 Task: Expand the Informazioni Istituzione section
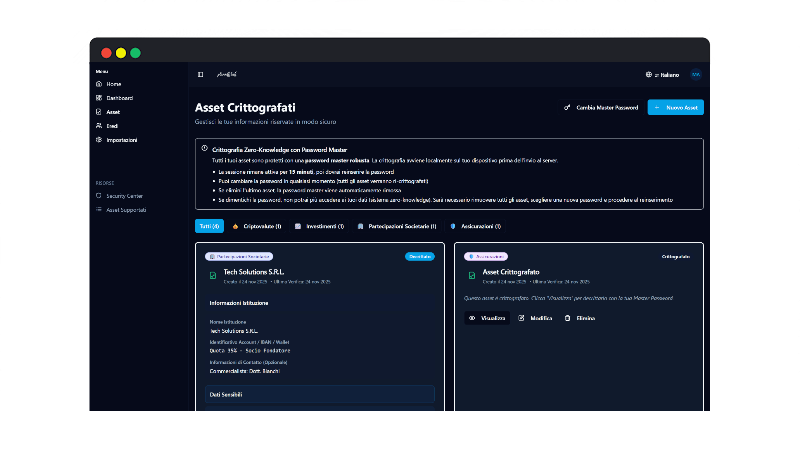pos(239,303)
